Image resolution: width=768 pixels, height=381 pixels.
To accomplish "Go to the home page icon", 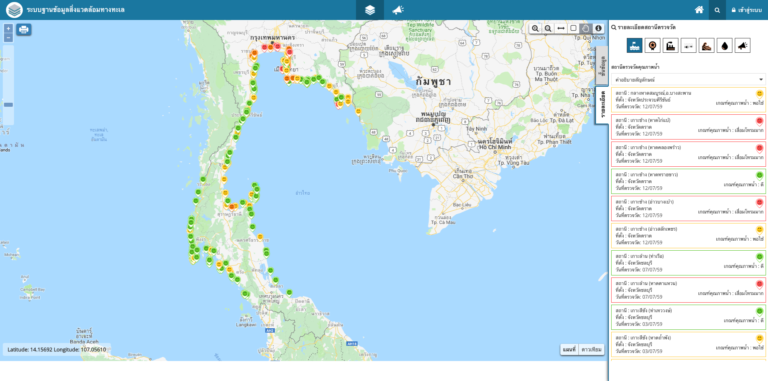I will 699,10.
